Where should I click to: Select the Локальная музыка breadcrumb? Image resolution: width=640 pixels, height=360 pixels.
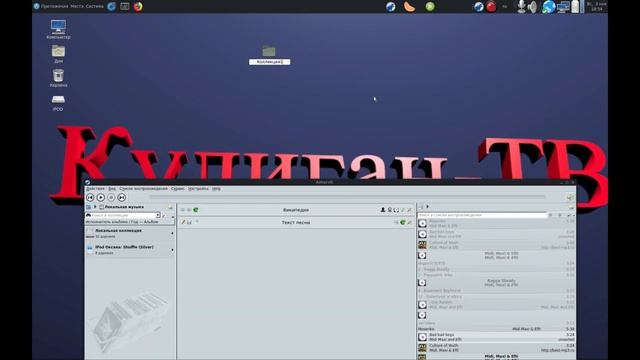[122, 207]
